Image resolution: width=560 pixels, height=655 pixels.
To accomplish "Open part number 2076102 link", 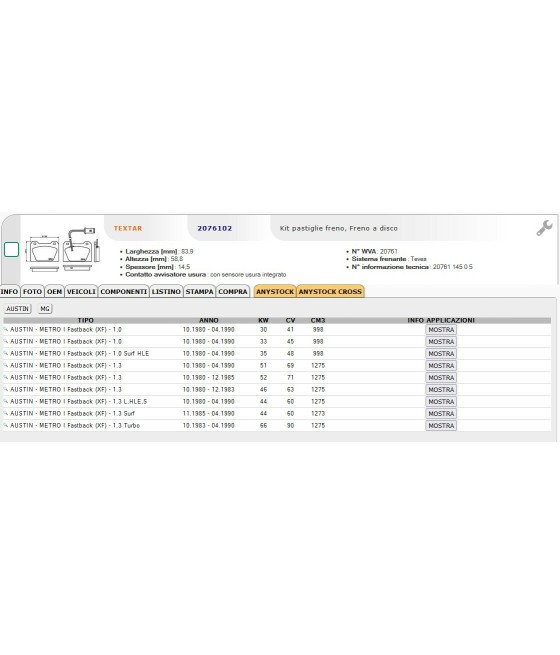I will (215, 228).
